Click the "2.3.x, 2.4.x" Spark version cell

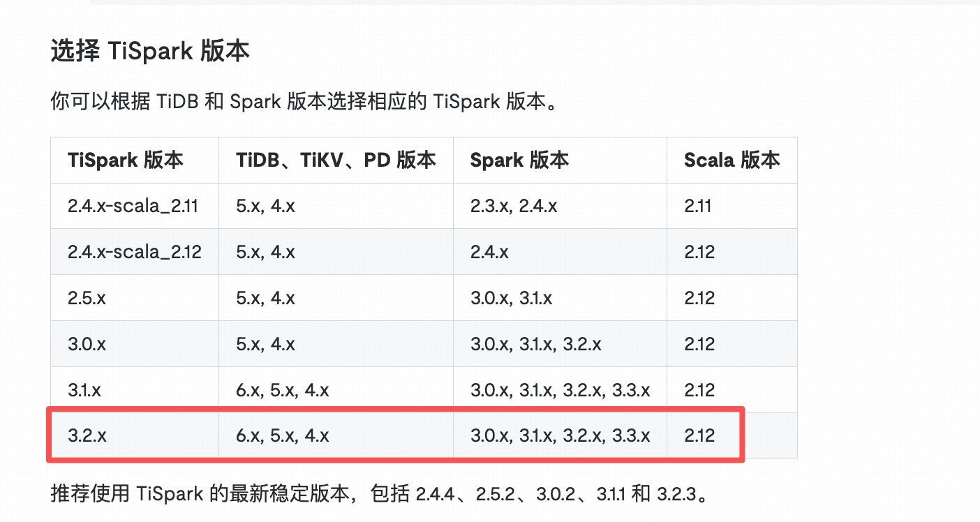514,206
